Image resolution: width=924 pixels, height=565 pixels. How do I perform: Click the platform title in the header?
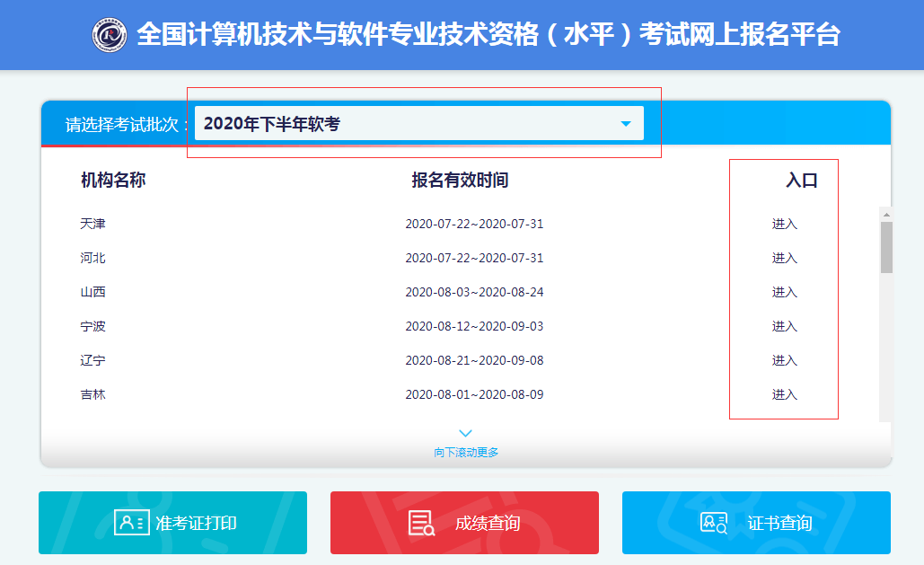[x=488, y=34]
